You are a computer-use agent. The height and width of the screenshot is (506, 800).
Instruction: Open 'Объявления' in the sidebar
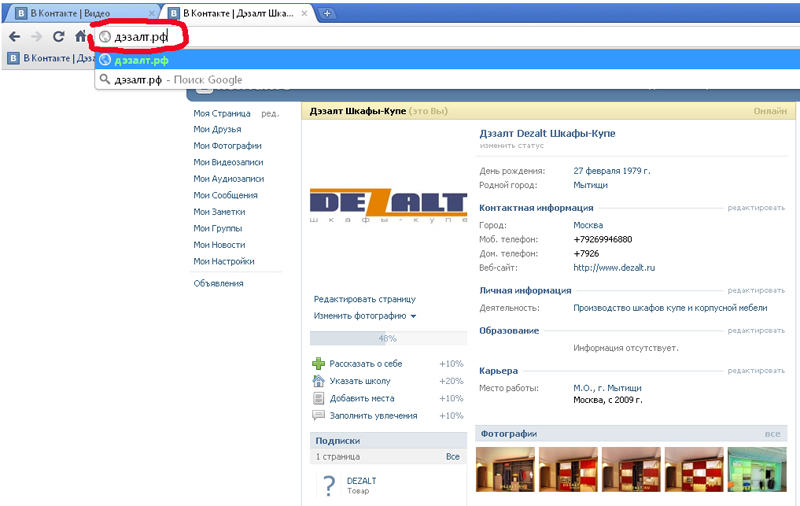click(x=218, y=284)
